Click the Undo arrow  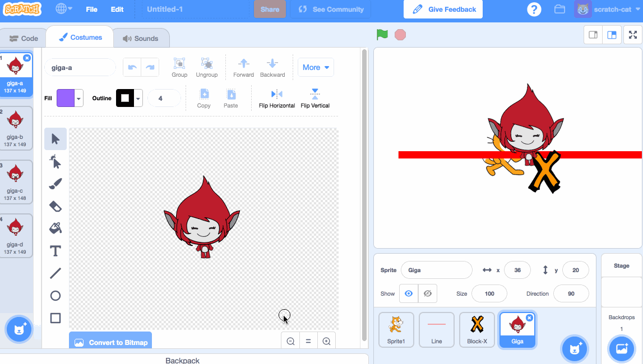[132, 68]
